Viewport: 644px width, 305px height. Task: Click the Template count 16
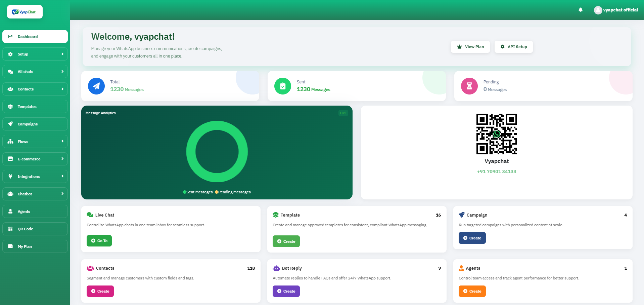[438, 215]
